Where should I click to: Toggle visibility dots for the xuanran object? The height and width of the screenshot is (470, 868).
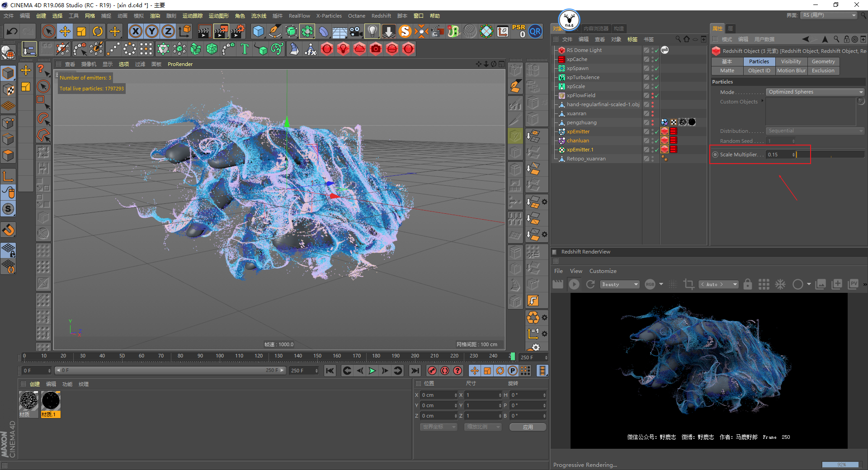(x=652, y=113)
